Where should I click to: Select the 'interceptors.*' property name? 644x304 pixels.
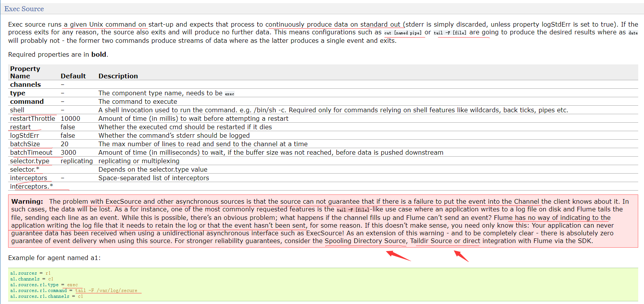(32, 186)
